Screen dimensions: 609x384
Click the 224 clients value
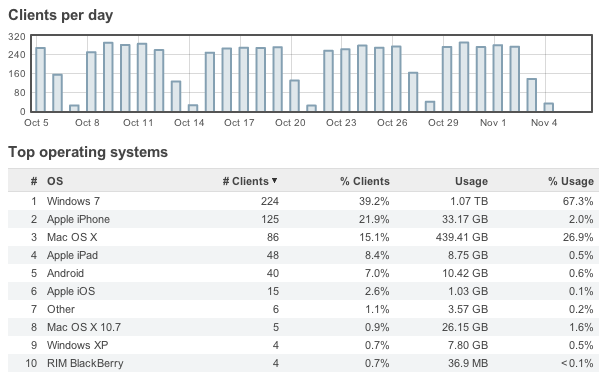[x=270, y=201]
